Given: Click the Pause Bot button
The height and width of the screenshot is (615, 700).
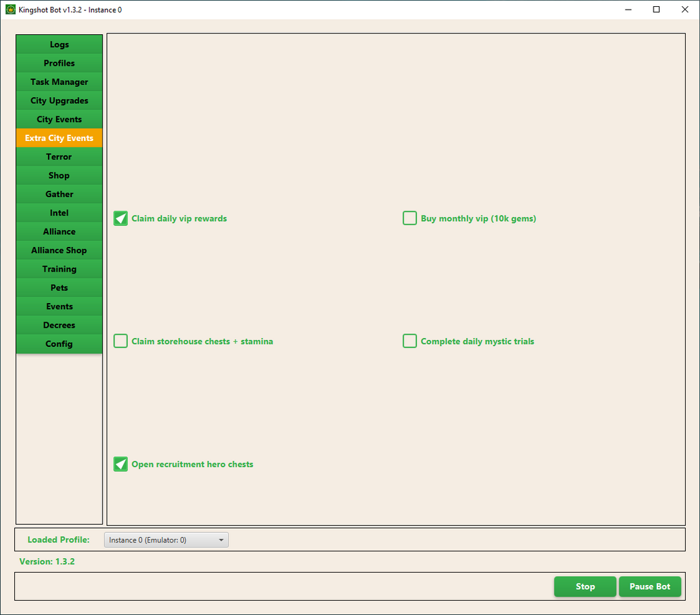Looking at the screenshot, I should tap(649, 586).
